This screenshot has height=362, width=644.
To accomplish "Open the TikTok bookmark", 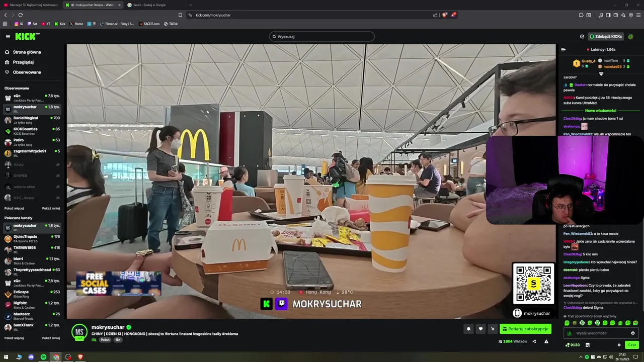I will pyautogui.click(x=171, y=24).
